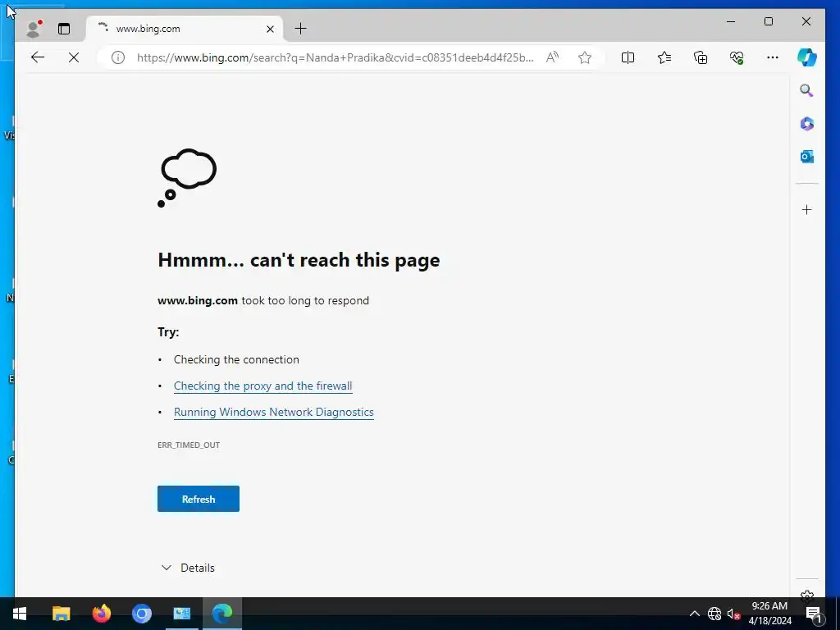Image resolution: width=840 pixels, height=630 pixels.
Task: Toggle split screen view
Action: [x=628, y=57]
